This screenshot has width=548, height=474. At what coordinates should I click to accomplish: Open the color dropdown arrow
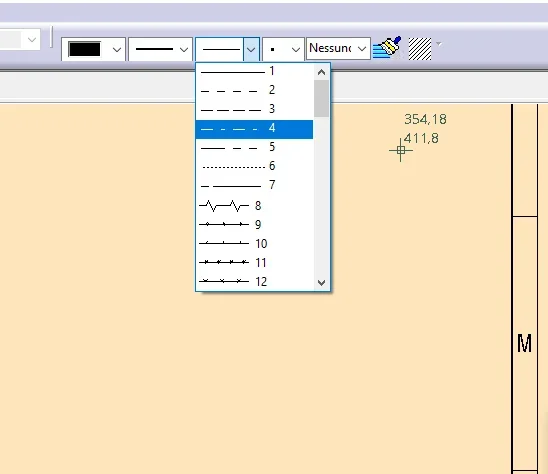pyautogui.click(x=117, y=50)
